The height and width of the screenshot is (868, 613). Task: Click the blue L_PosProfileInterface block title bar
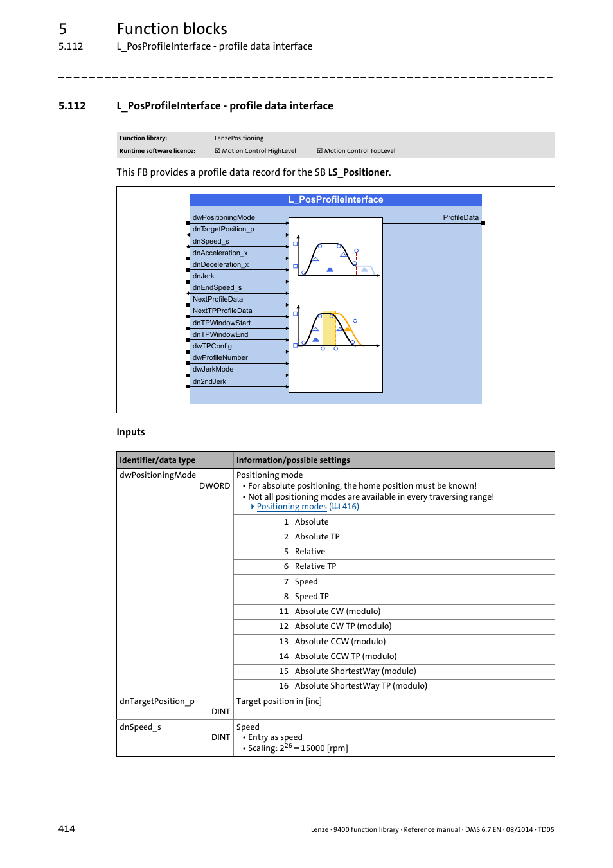point(335,200)
